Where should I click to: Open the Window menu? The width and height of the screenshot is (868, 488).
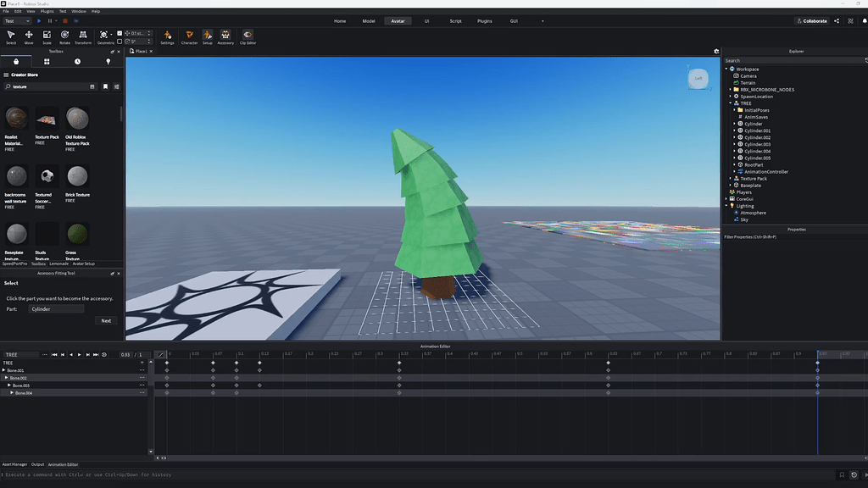[79, 11]
